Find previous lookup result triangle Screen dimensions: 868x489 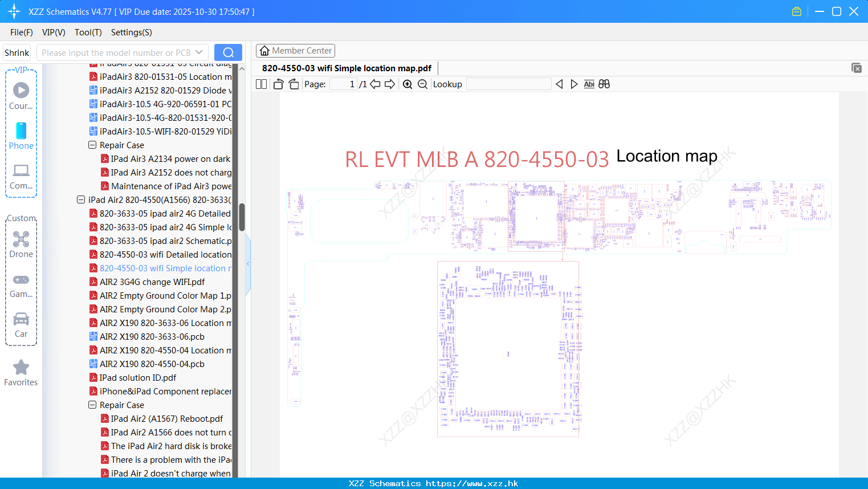(559, 84)
